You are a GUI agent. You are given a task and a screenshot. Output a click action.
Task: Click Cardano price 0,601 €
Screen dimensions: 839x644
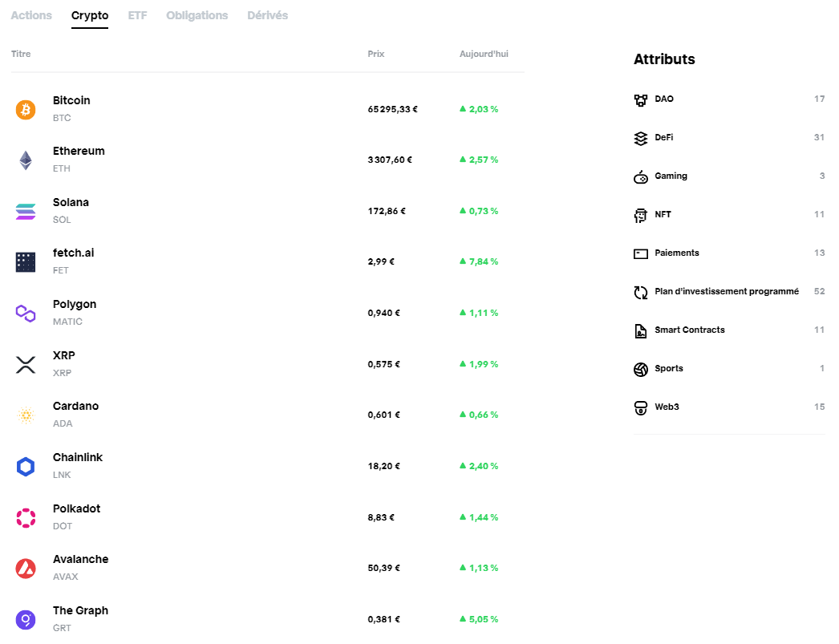pyautogui.click(x=383, y=415)
